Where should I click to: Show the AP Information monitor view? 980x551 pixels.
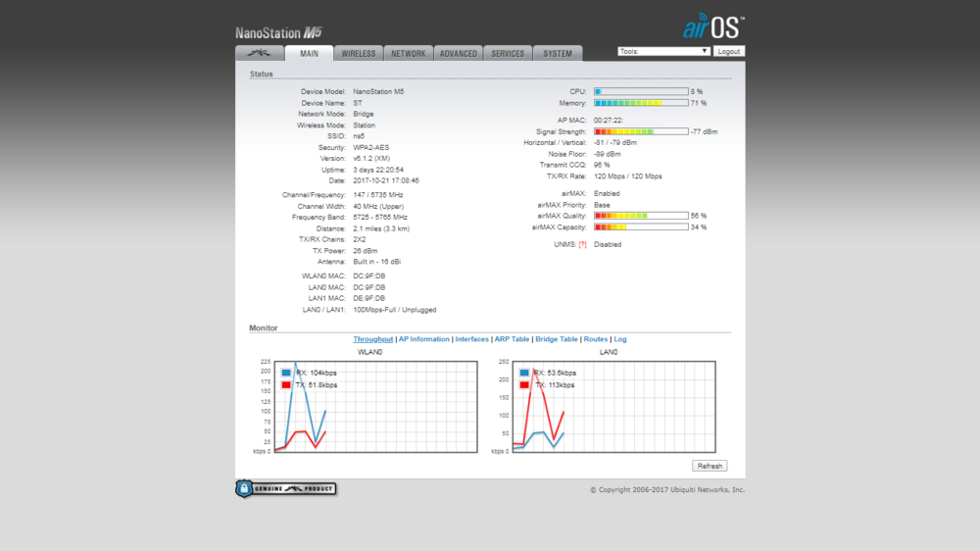point(423,339)
